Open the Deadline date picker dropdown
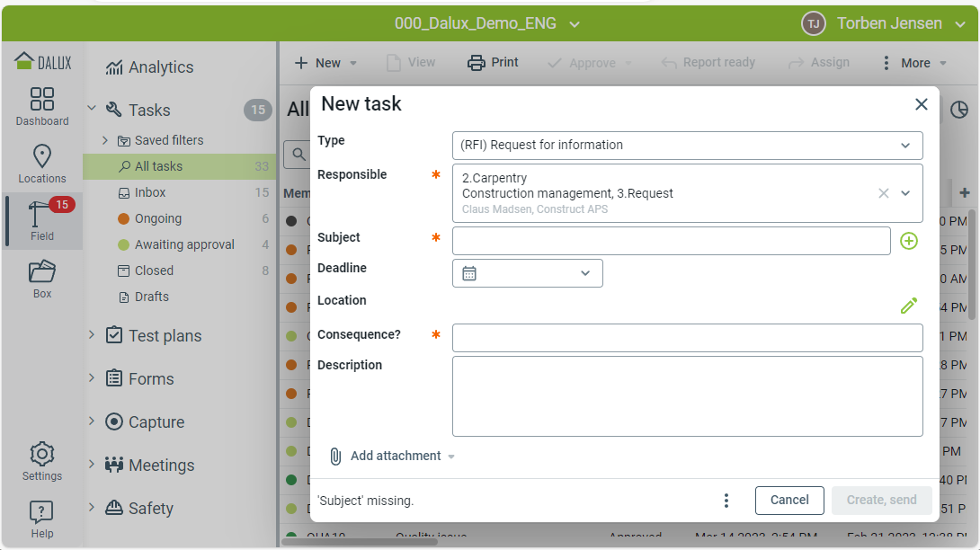 [x=528, y=273]
